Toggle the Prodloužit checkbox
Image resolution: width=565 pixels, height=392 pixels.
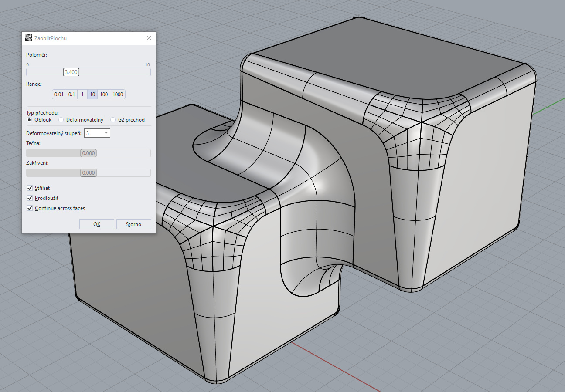[x=30, y=198]
